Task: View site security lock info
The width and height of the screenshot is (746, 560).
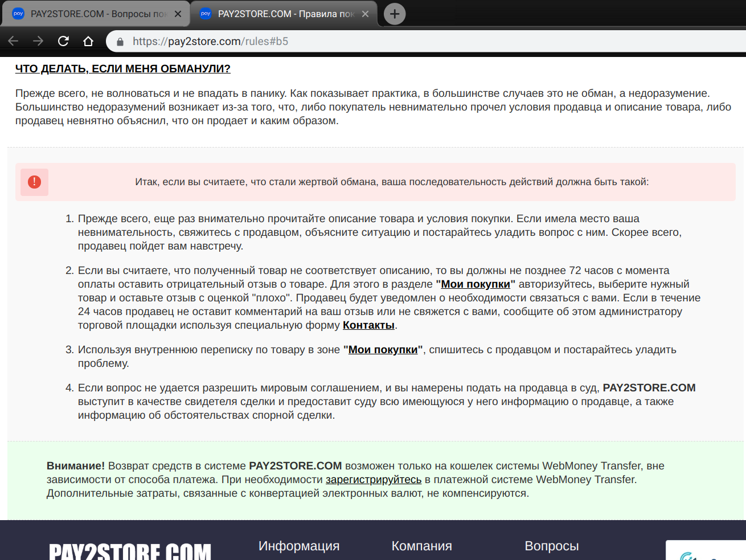Action: point(120,42)
